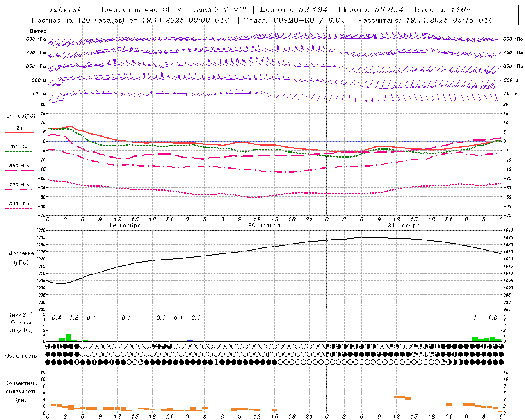Click the 0.4 precipitation value
The height and width of the screenshot is (420, 525).
57,318
